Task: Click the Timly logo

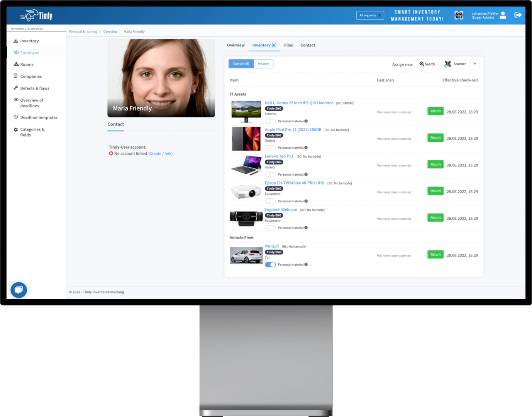Action: pyautogui.click(x=36, y=15)
